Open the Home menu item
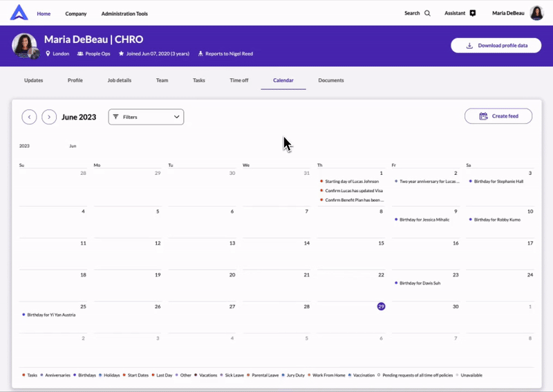The width and height of the screenshot is (553, 392). [44, 14]
